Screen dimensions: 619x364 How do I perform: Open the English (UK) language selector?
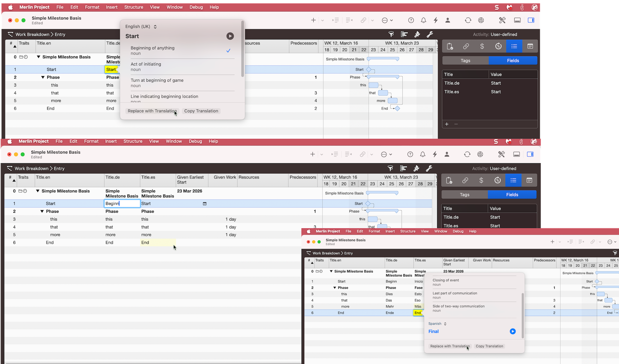pyautogui.click(x=141, y=27)
